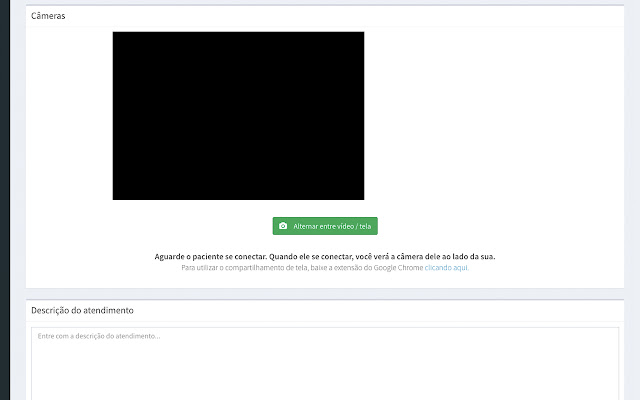Open the 'clicando aqui' extension link
The image size is (640, 400).
coord(447,268)
